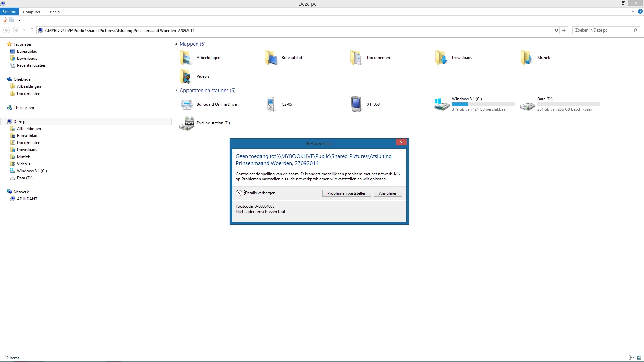Click the Zoeken in Deze pc search field
The width and height of the screenshot is (644, 362).
click(x=602, y=30)
